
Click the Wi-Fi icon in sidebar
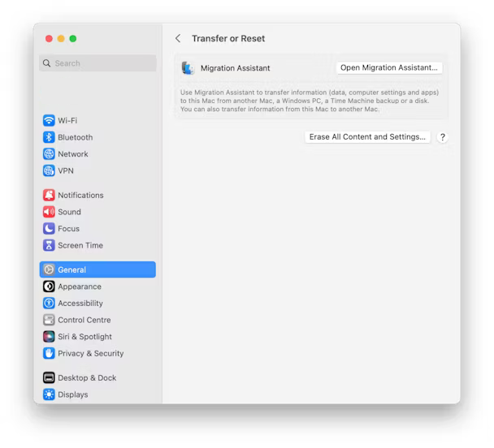49,121
